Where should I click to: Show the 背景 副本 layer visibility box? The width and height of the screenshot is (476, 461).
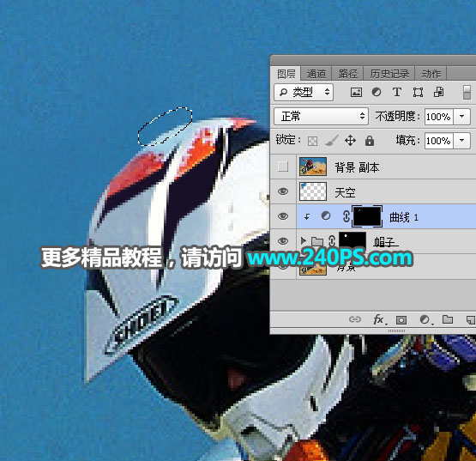(x=283, y=167)
